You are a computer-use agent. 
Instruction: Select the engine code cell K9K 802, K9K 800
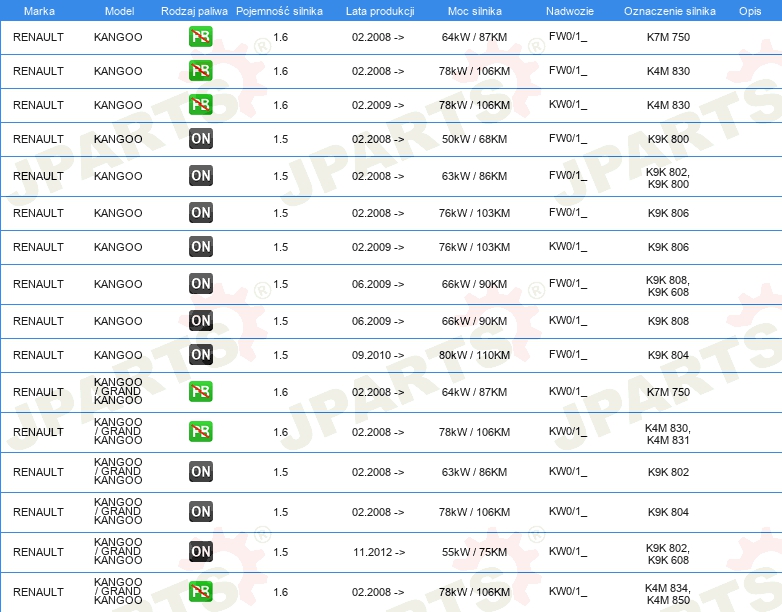tap(668, 178)
